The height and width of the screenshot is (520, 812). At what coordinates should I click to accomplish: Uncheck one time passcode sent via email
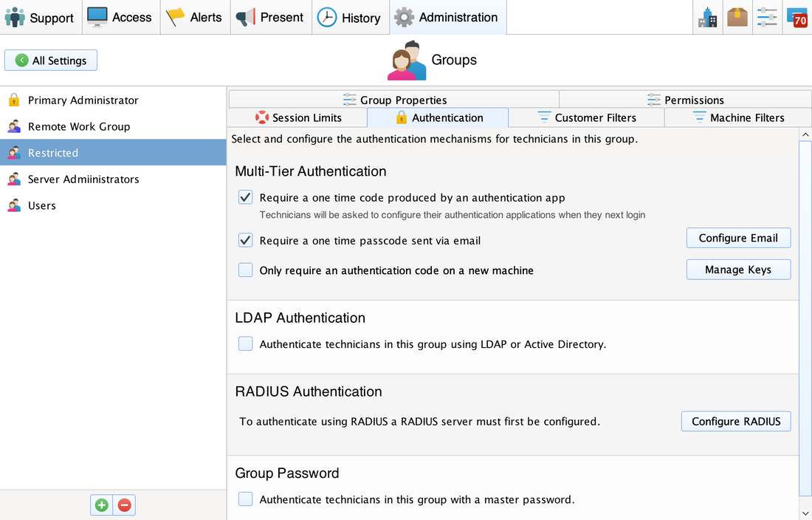coord(246,240)
